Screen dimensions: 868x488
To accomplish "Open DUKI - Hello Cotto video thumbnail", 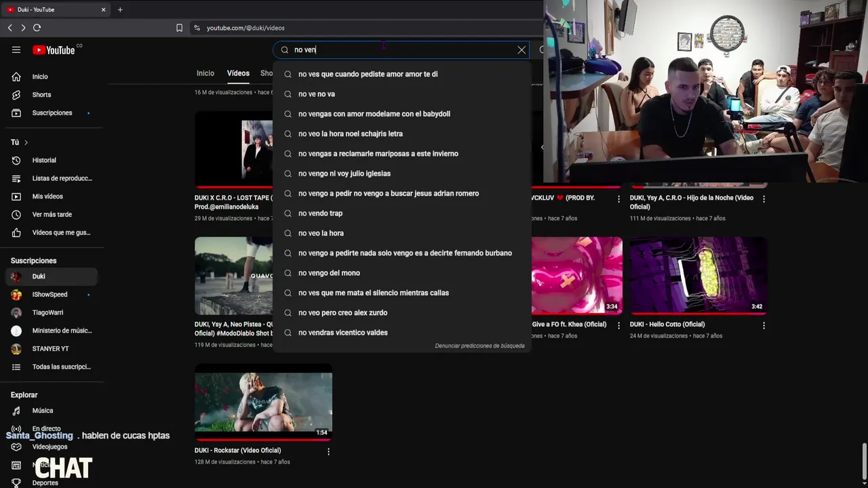I will [698, 276].
